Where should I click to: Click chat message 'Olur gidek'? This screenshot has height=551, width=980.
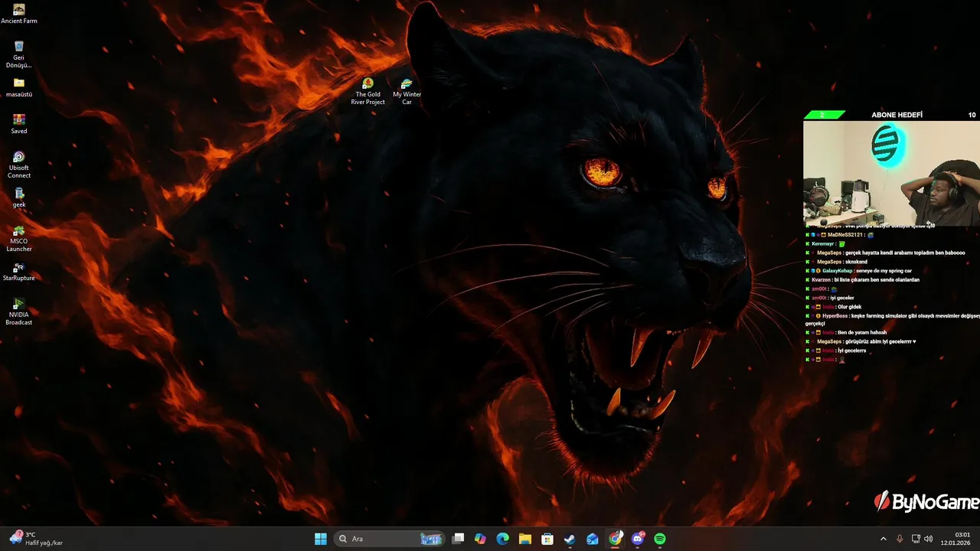(850, 307)
